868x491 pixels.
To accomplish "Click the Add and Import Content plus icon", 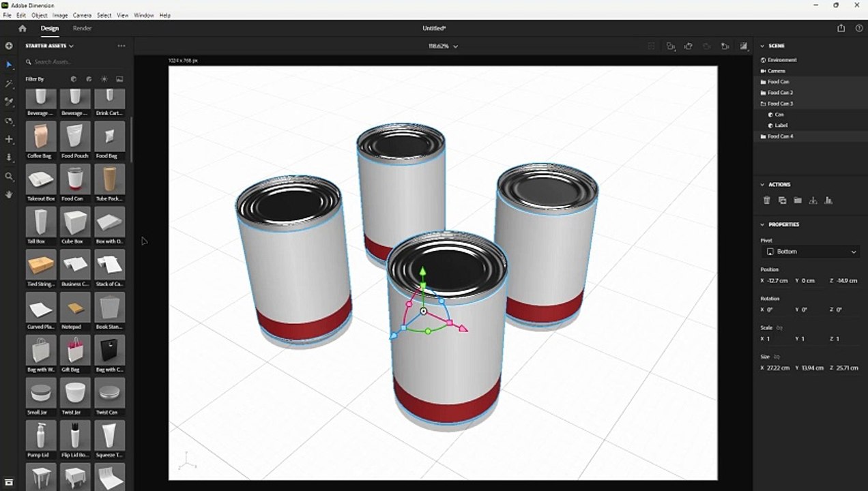I will pos(9,46).
